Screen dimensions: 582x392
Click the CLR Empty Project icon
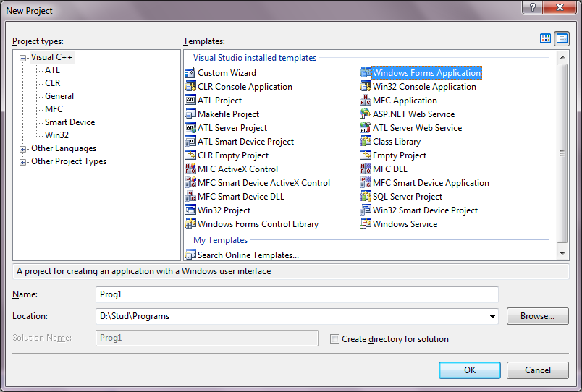190,155
